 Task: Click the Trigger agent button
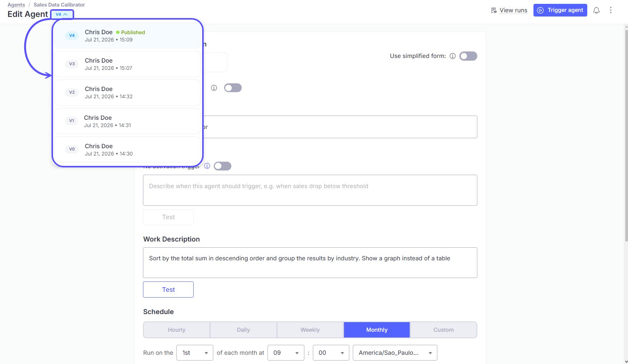[560, 10]
